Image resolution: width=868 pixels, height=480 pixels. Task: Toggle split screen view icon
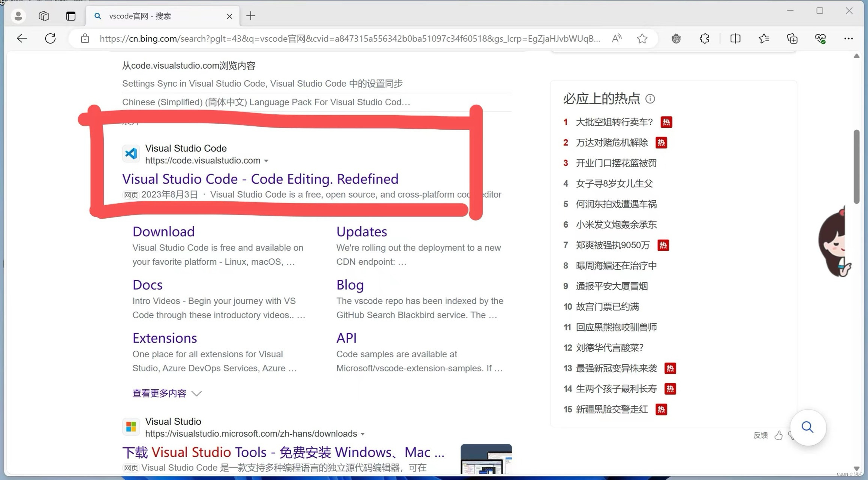coord(735,38)
